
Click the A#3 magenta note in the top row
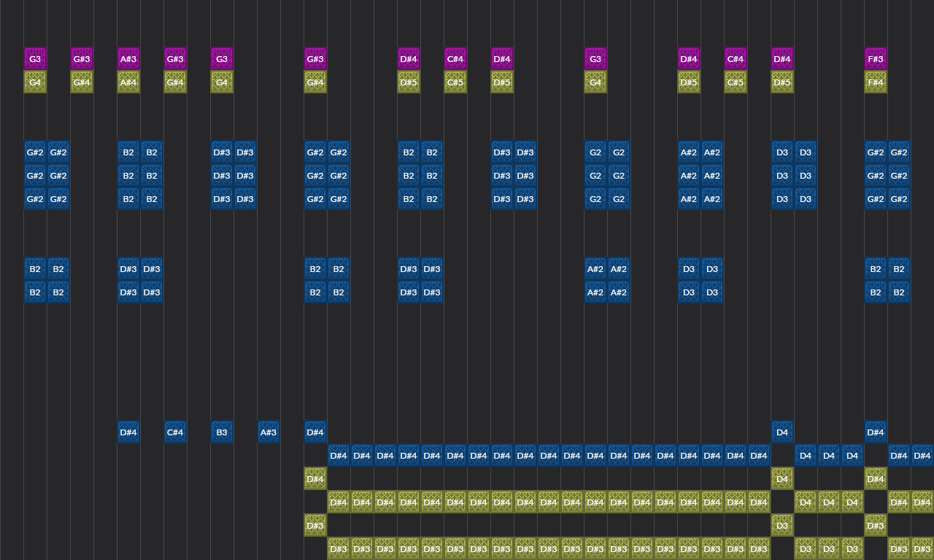pos(128,58)
